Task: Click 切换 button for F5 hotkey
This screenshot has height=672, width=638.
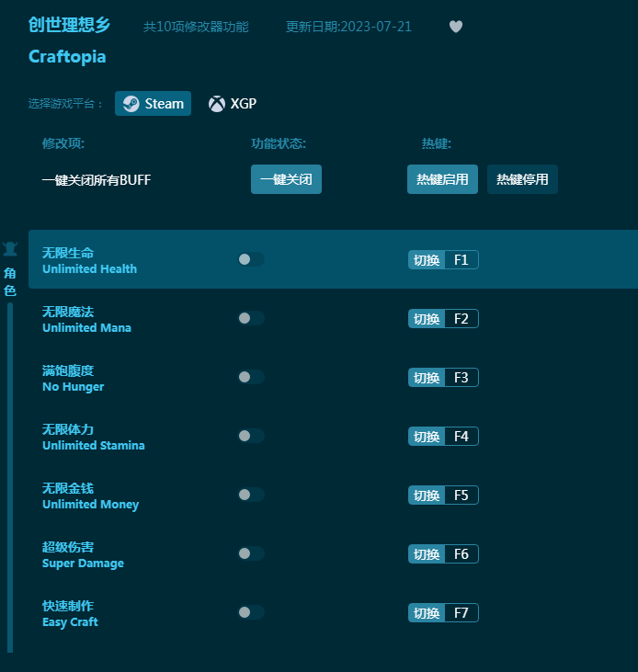Action: (x=427, y=495)
